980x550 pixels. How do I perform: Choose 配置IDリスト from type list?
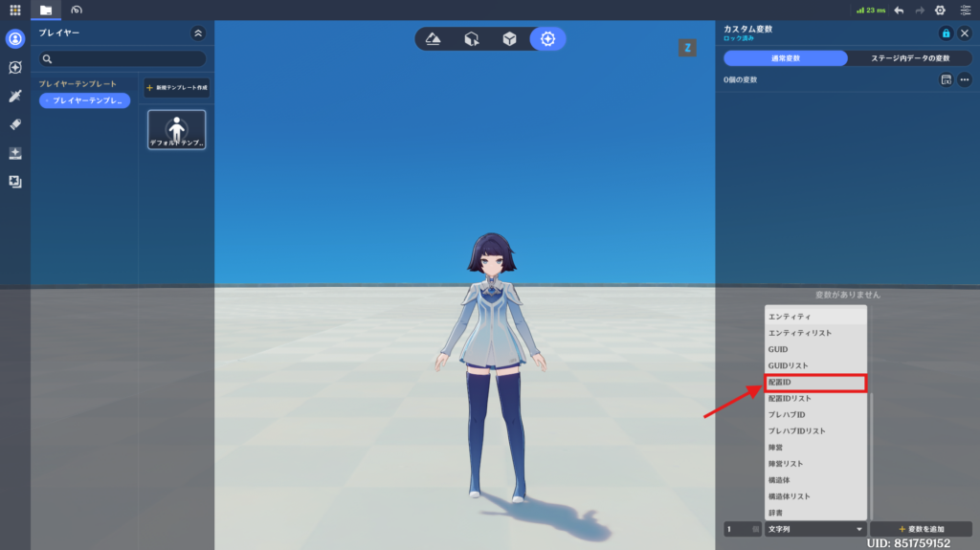point(815,399)
